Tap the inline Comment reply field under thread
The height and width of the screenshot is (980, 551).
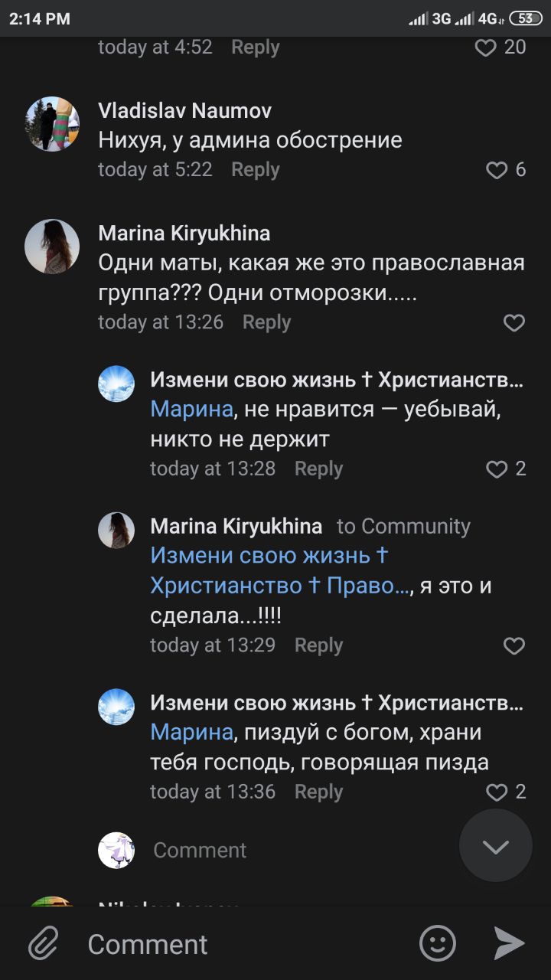[x=200, y=850]
